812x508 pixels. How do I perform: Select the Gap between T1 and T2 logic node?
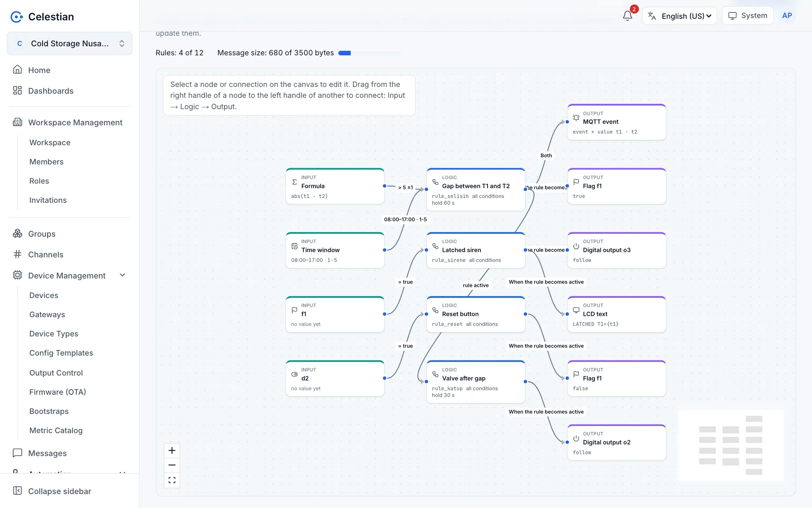pos(476,189)
